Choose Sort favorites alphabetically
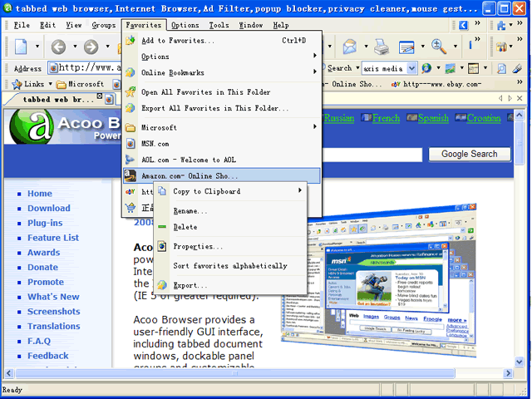This screenshot has height=399, width=532. click(231, 266)
